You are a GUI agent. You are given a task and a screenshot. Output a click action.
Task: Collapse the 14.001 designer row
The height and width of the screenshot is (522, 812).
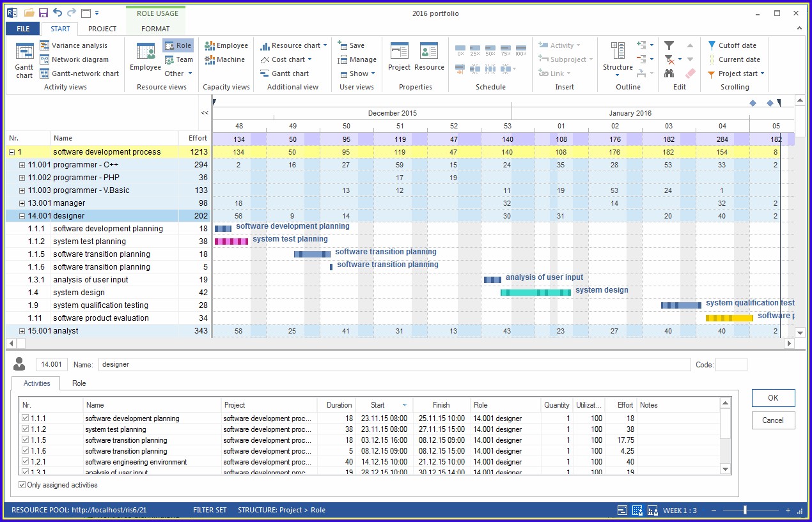(22, 216)
